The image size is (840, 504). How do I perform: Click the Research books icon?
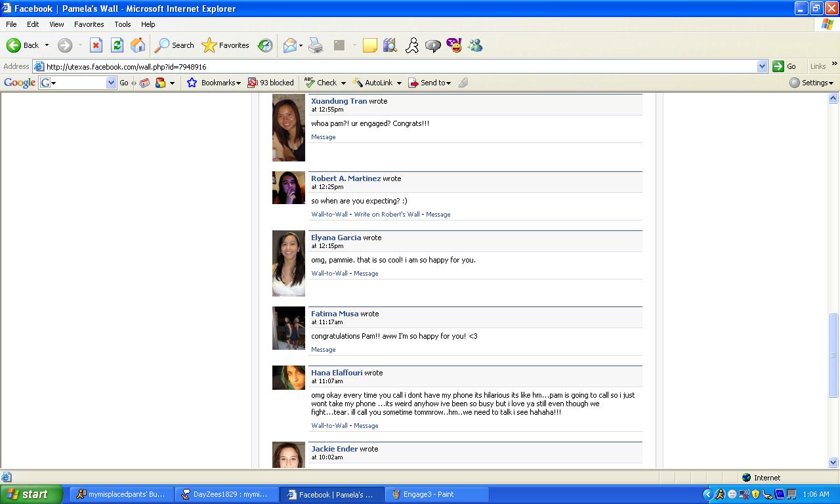(x=390, y=45)
